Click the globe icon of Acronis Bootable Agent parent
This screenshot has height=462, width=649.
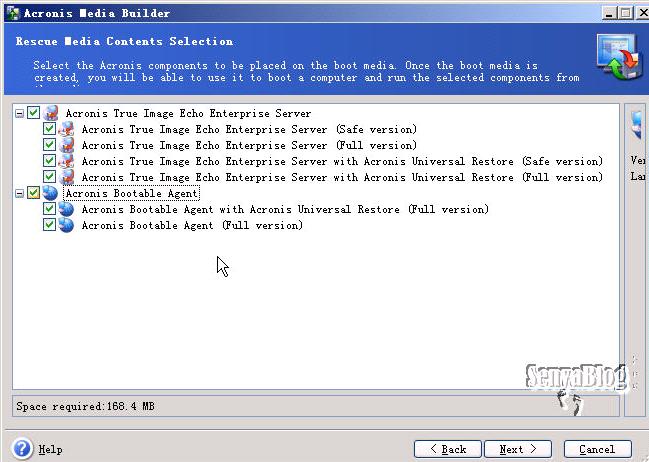[x=50, y=193]
